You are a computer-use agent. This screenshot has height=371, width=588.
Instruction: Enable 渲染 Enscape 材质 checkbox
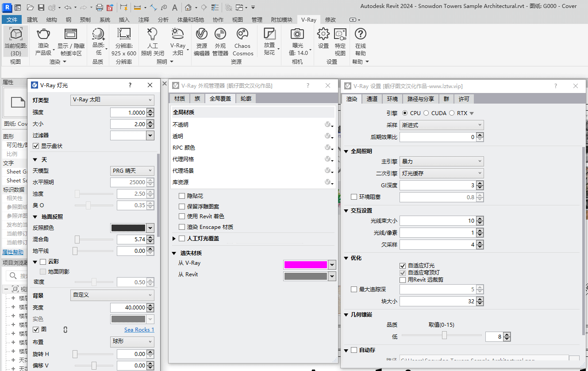(x=182, y=227)
